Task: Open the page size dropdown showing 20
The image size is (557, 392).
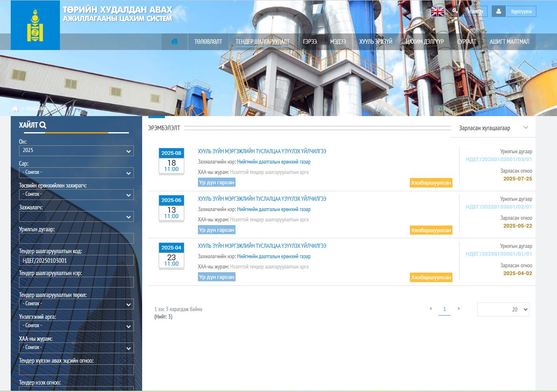Action: [x=503, y=309]
